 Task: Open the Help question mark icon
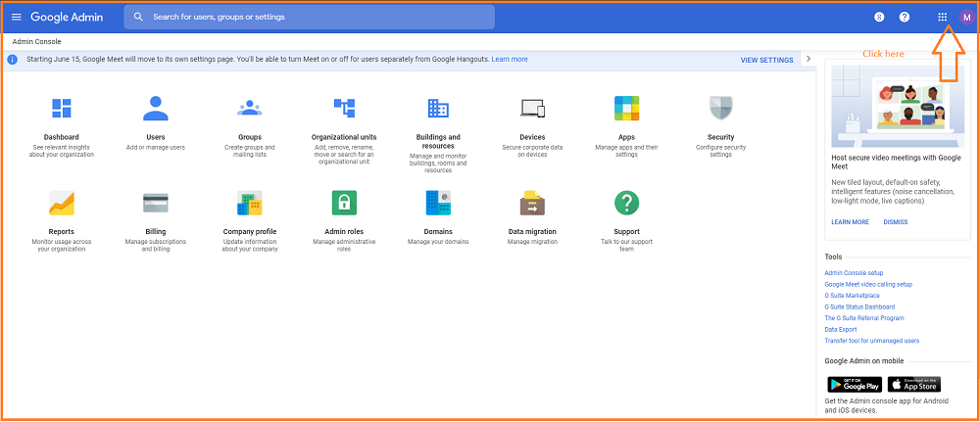click(x=905, y=17)
